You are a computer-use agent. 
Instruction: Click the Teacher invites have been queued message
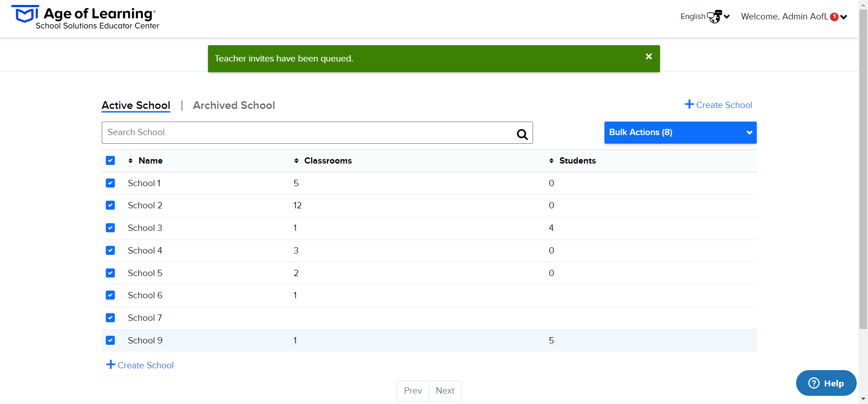tap(284, 58)
